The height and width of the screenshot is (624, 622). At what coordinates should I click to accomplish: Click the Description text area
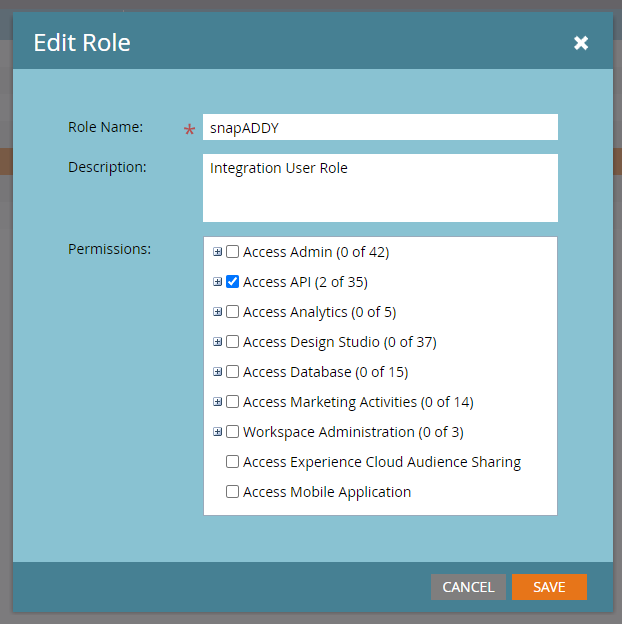pyautogui.click(x=380, y=188)
